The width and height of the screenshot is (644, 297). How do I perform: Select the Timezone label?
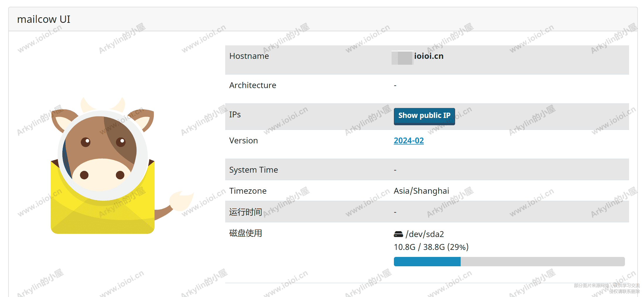248,191
